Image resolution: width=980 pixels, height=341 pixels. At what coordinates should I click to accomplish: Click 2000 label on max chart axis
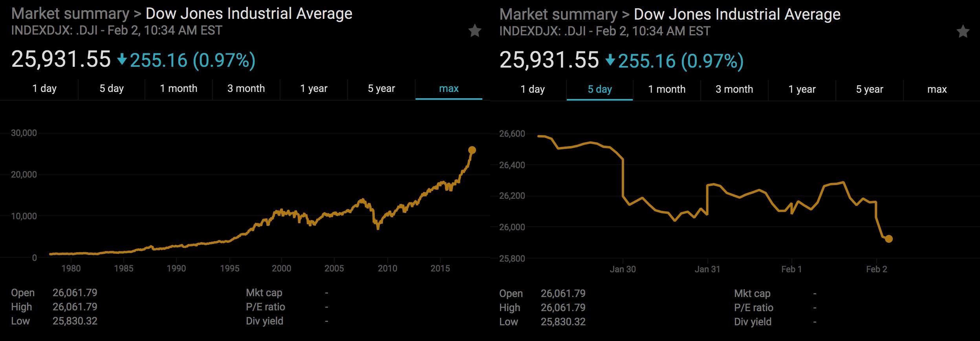click(282, 268)
